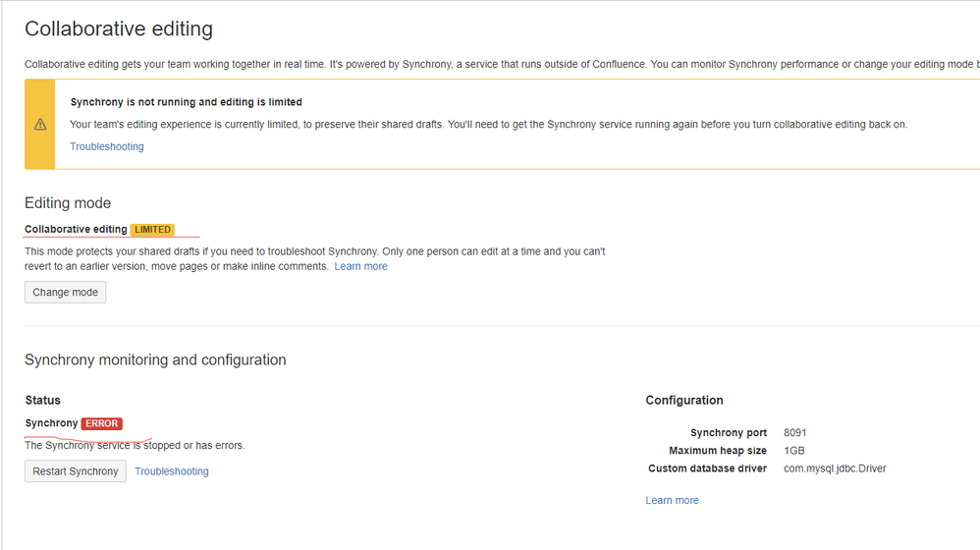Select the Collaborative editing page heading
Screen dimensions: 980x550
click(x=119, y=28)
